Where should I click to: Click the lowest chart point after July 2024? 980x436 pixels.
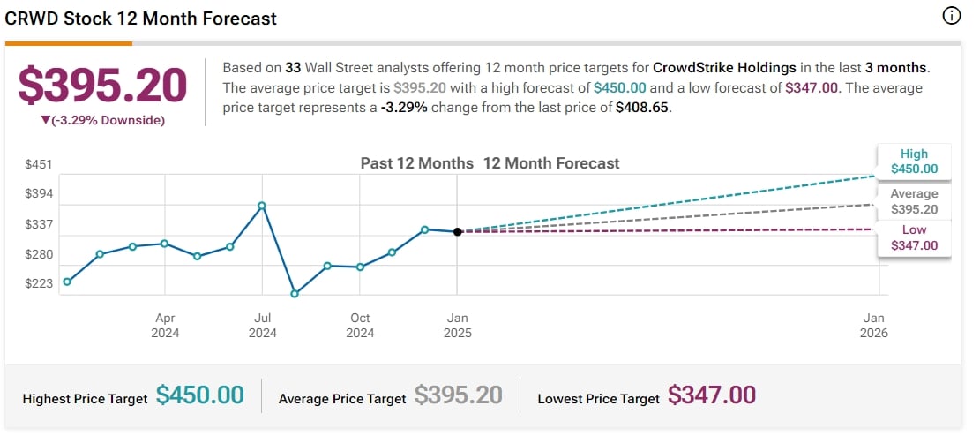coord(295,293)
